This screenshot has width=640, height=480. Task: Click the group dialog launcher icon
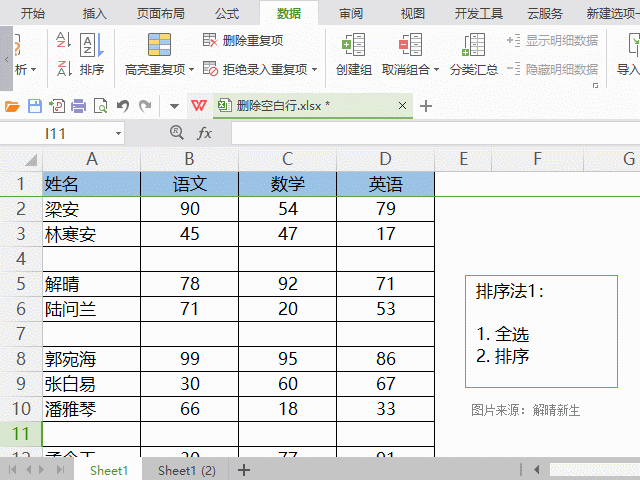click(x=596, y=85)
